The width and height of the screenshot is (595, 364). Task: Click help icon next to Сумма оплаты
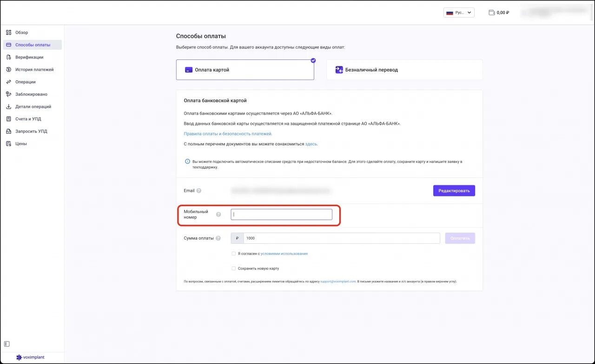pyautogui.click(x=218, y=238)
